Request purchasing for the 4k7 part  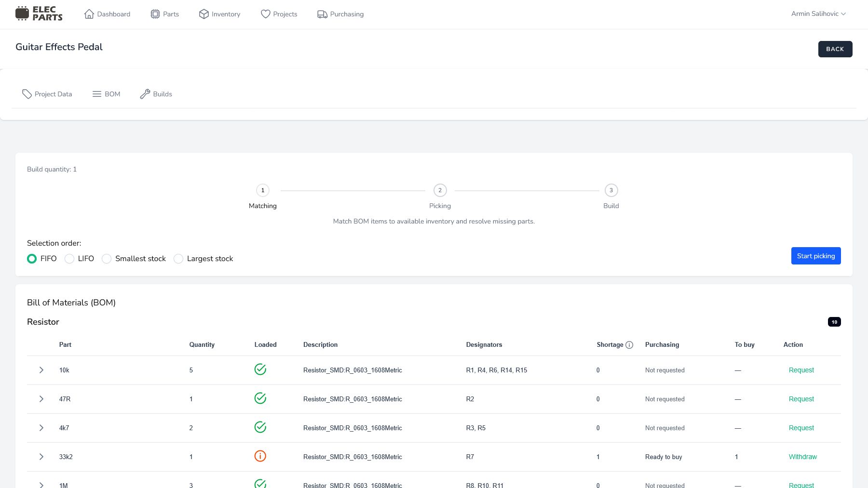[x=801, y=428]
